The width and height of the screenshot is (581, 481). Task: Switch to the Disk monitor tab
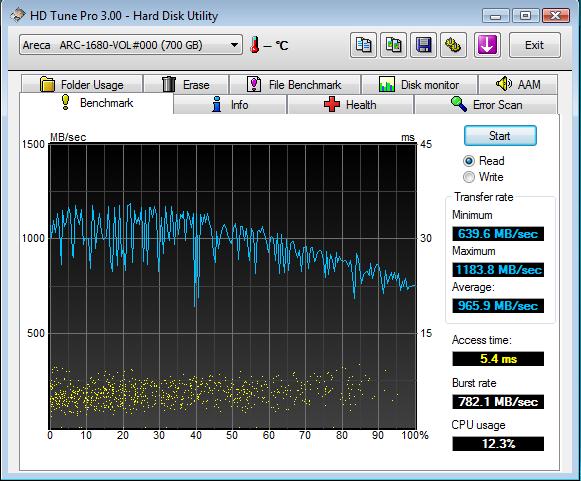(419, 84)
